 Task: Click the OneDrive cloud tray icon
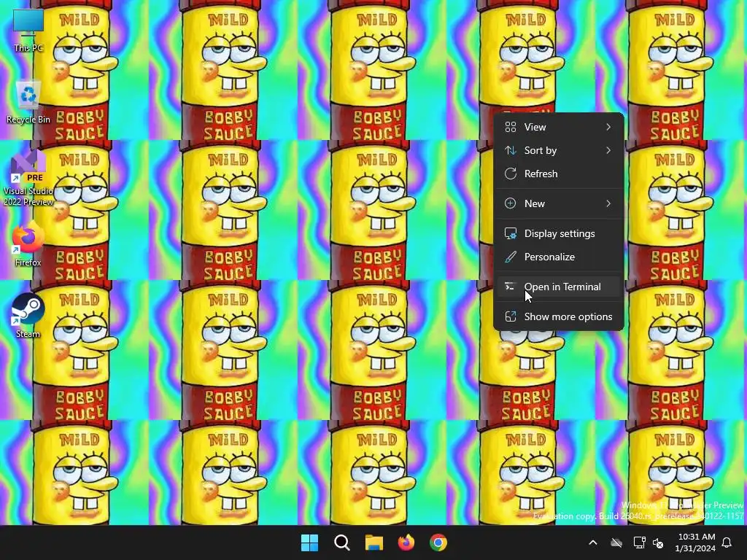(616, 542)
